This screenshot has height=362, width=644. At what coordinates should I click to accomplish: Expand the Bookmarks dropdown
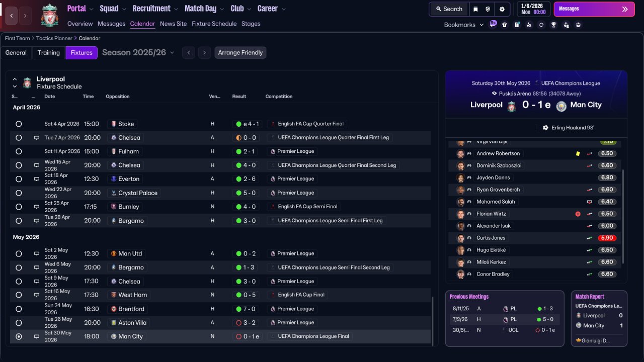[x=463, y=25]
